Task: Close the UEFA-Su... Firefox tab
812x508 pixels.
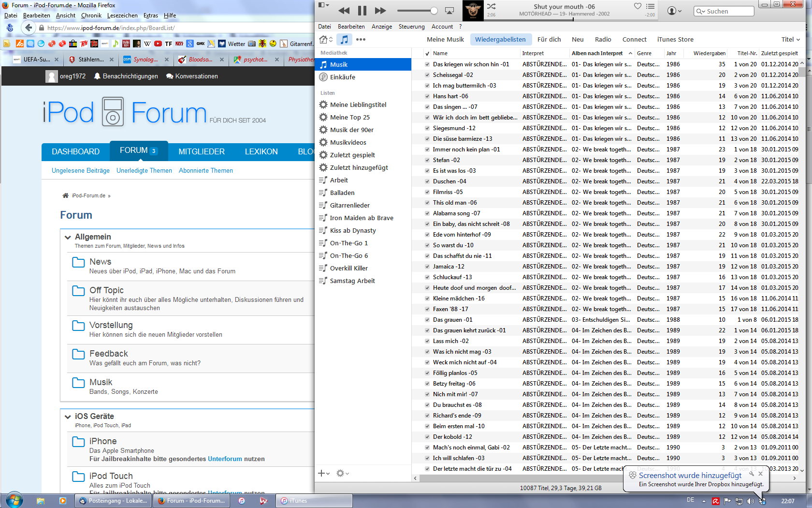Action: [x=57, y=60]
